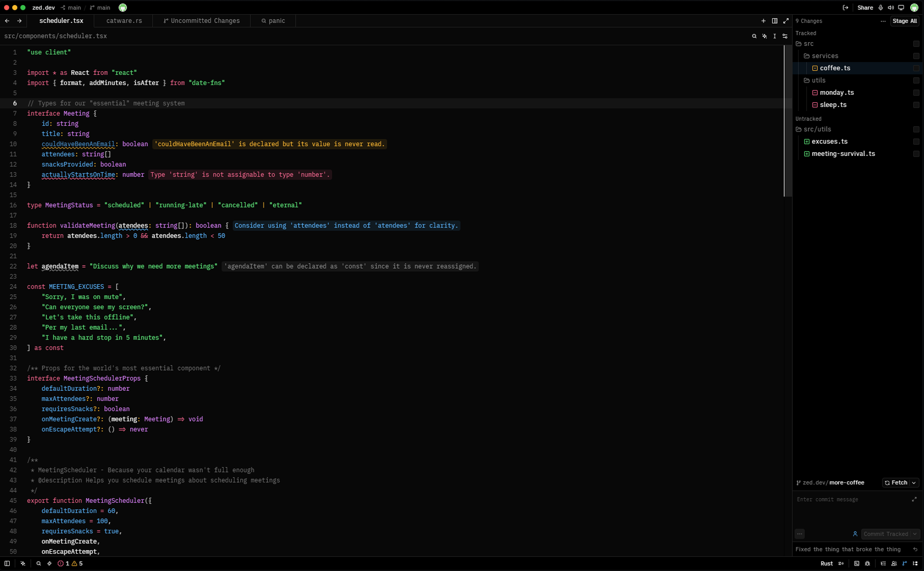Switch to the catware.rs tab
924x571 pixels.
click(x=124, y=21)
